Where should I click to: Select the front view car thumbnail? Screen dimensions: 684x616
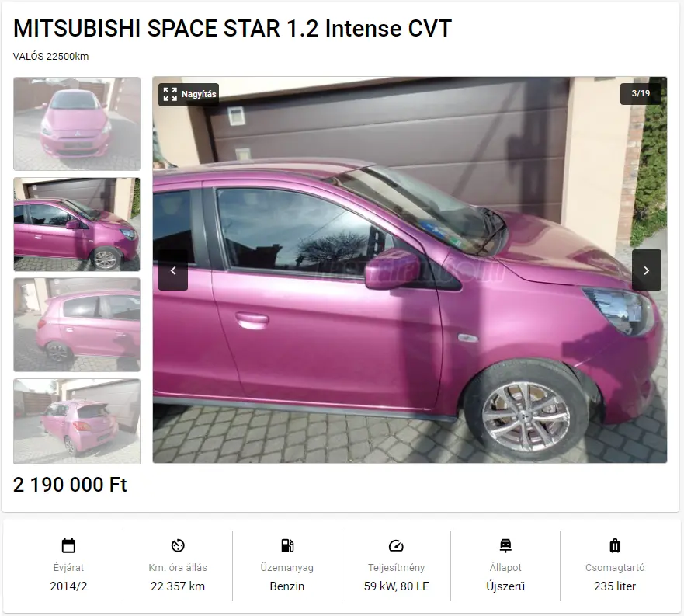(77, 124)
